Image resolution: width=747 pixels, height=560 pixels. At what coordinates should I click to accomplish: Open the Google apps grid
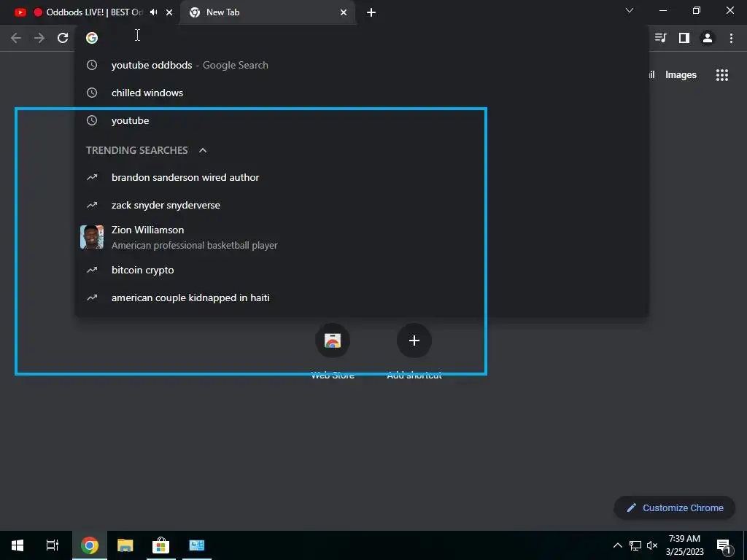(722, 75)
